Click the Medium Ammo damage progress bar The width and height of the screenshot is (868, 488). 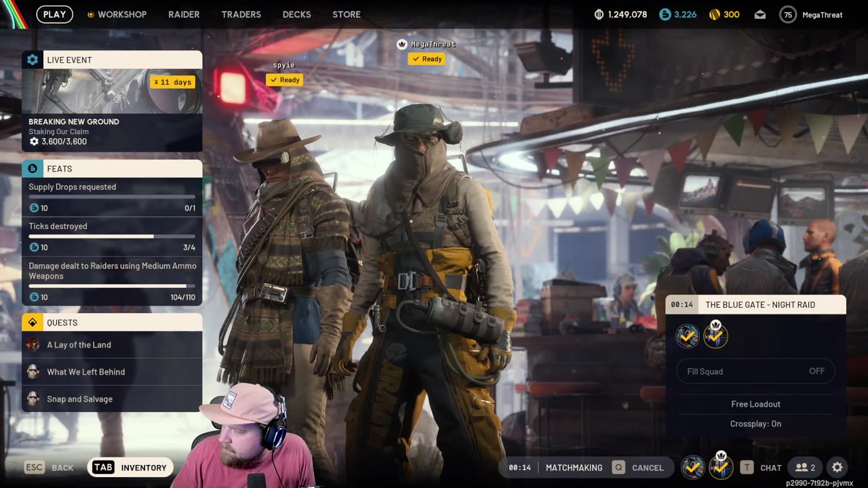click(112, 286)
